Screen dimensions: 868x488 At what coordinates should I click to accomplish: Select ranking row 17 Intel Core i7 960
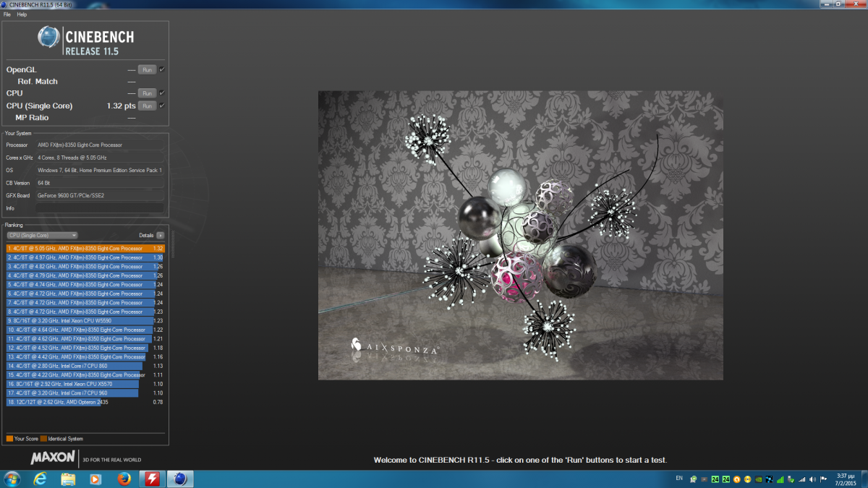pyautogui.click(x=85, y=393)
